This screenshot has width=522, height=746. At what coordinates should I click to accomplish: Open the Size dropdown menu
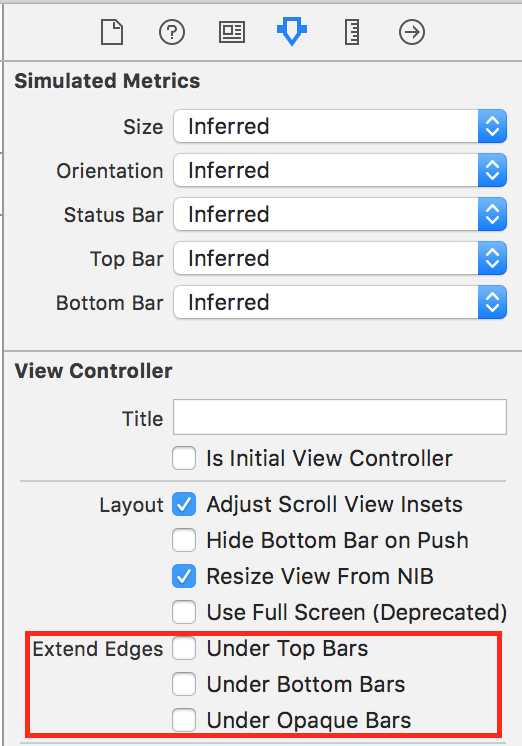[340, 126]
